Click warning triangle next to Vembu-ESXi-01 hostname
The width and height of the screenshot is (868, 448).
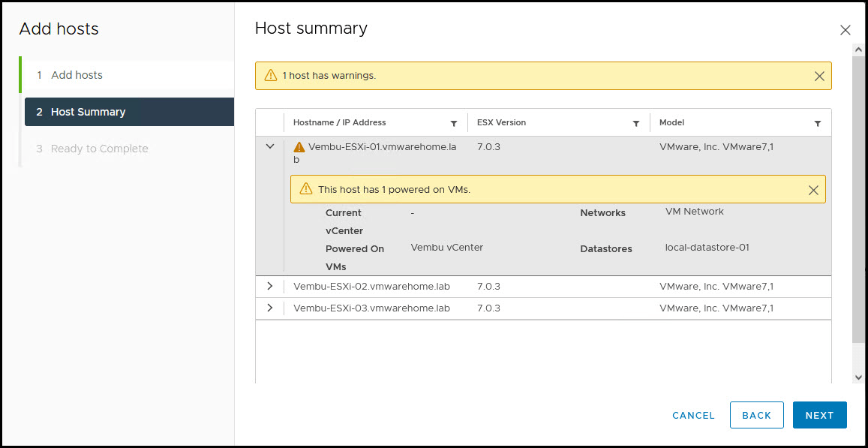click(x=299, y=147)
